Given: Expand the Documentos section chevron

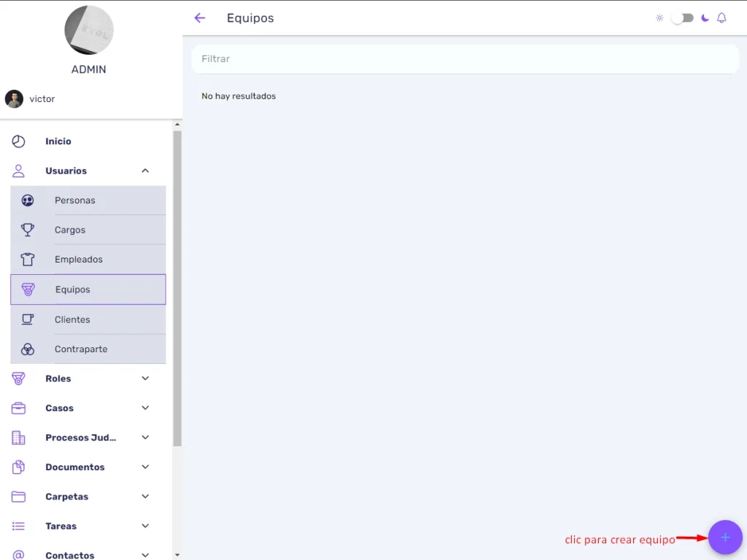Looking at the screenshot, I should coord(145,467).
